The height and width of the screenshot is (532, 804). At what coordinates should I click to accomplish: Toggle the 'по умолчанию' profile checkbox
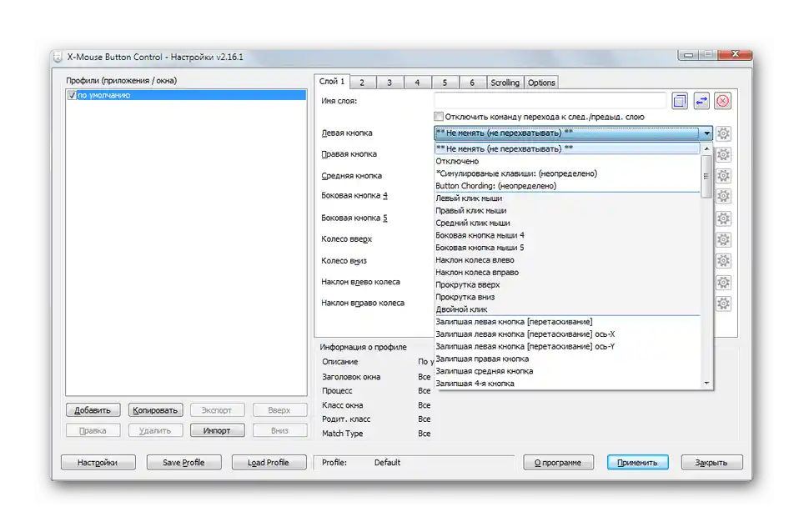pyautogui.click(x=72, y=95)
